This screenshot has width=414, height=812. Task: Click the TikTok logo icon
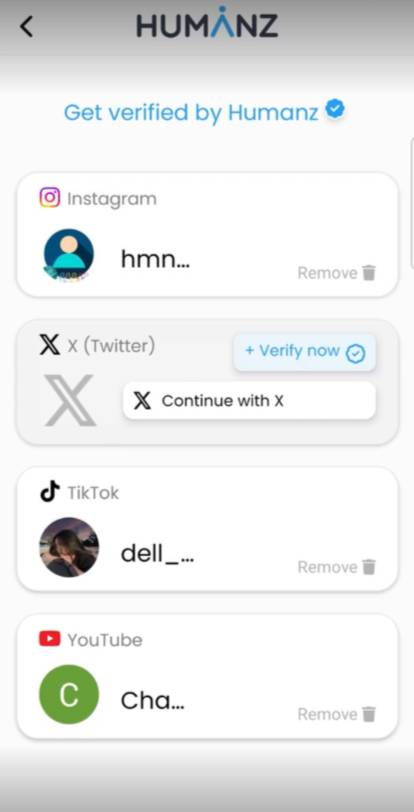pos(50,491)
